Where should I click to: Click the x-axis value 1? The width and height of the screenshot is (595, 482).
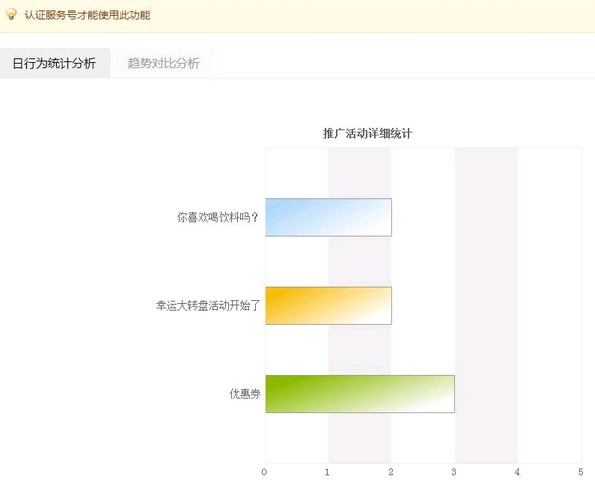[x=327, y=472]
